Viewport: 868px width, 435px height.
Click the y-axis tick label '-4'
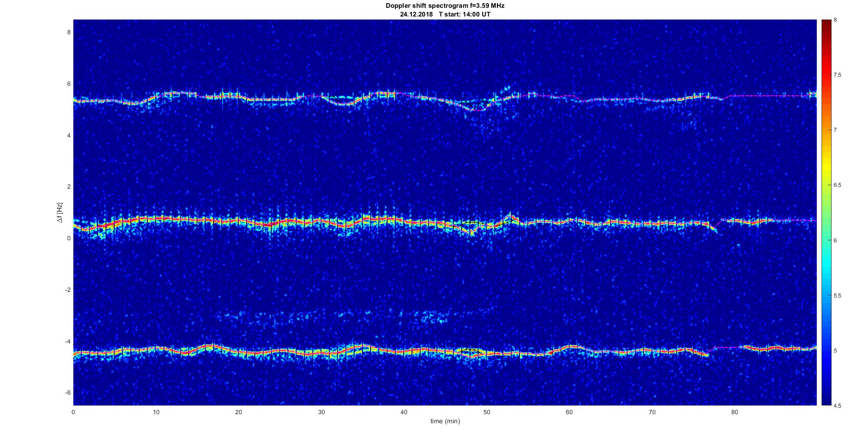coord(68,341)
